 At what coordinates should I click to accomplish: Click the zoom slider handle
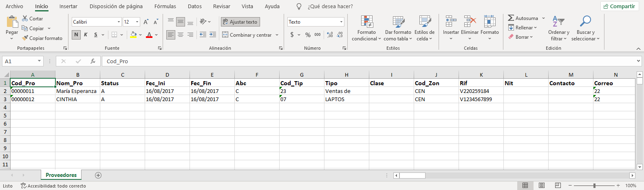[x=594, y=186]
